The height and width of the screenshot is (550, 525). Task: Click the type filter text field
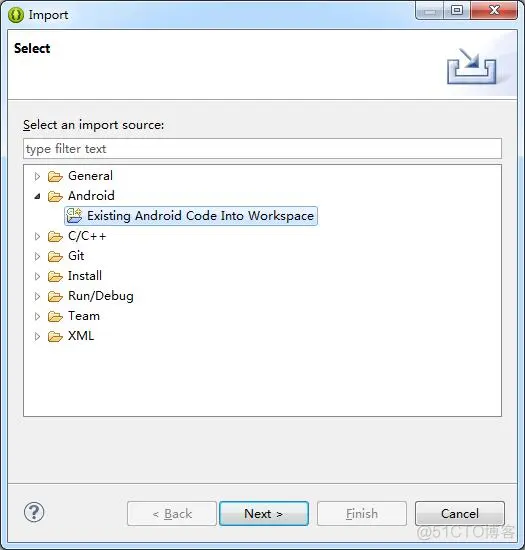point(262,149)
